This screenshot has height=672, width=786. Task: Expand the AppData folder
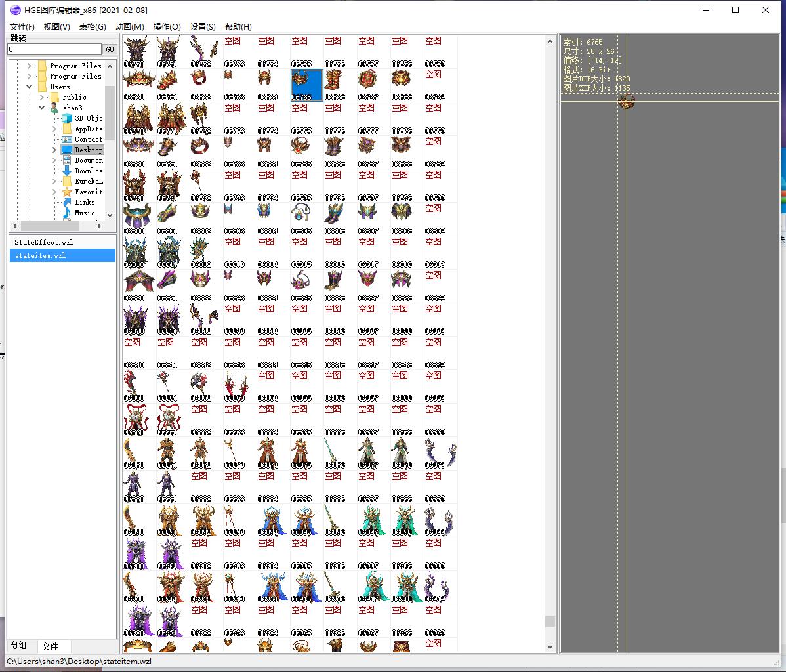(x=54, y=129)
